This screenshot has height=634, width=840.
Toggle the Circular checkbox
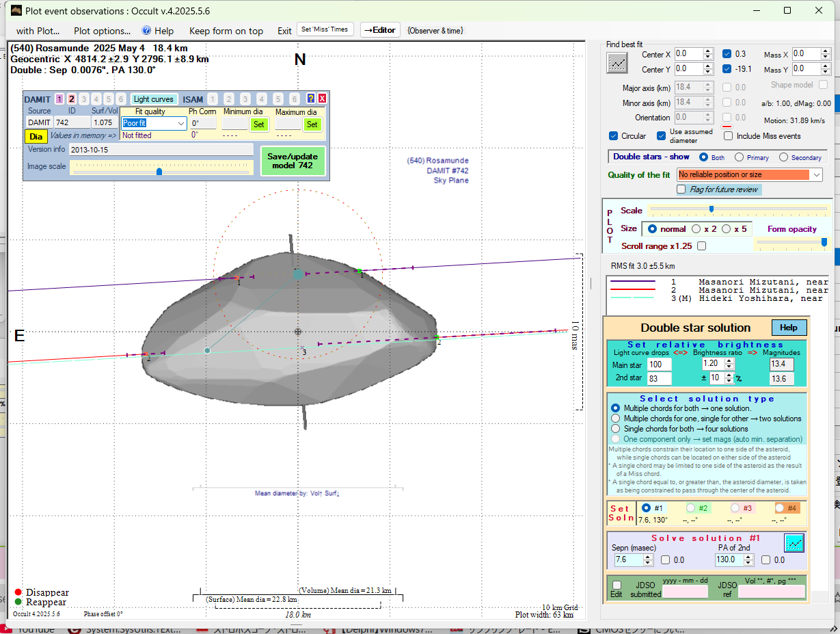pos(614,135)
